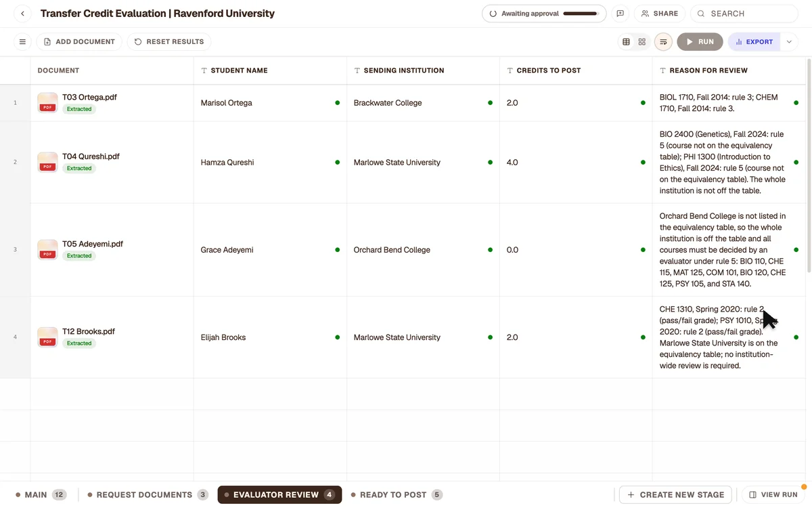812x508 pixels.
Task: Select row number 4 in the table
Action: (15, 337)
